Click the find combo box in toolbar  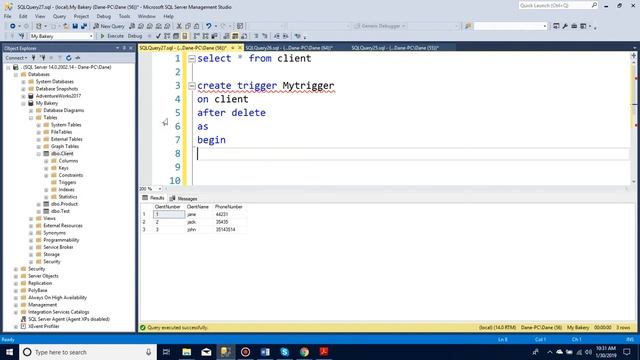[510, 26]
